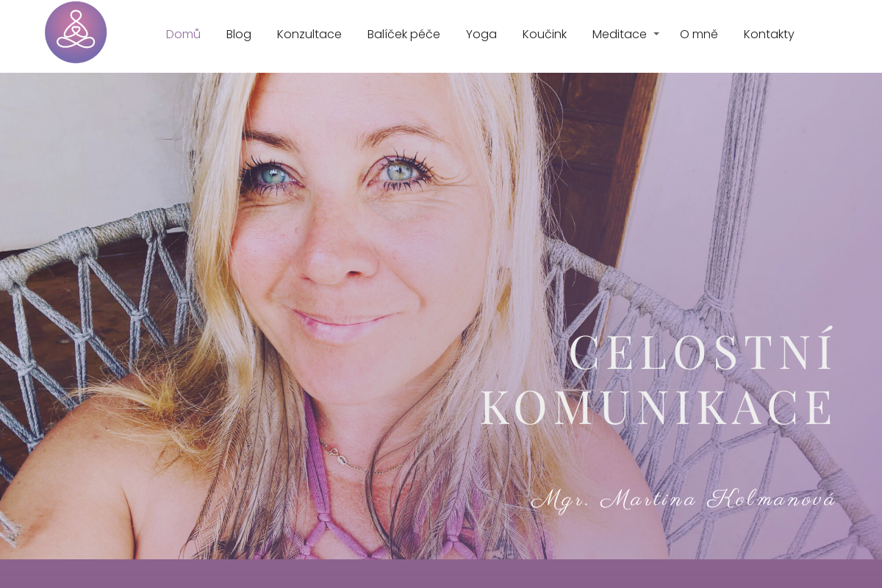Viewport: 882px width, 588px height.
Task: Click the CELOSTNÍ heading word
Action: tap(702, 351)
